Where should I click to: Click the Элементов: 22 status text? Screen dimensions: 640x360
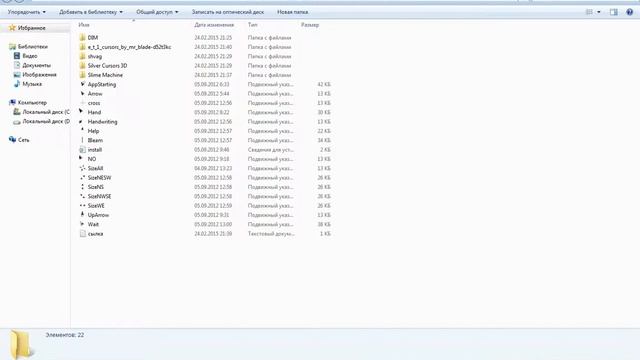point(64,335)
